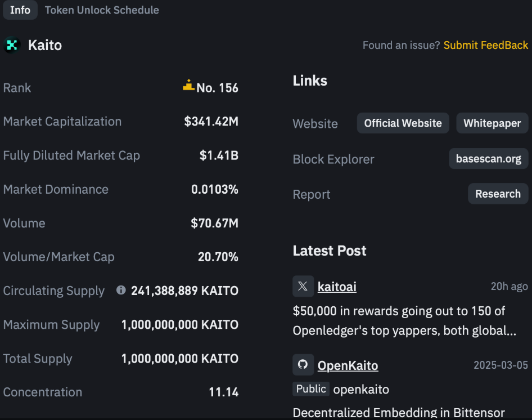532x420 pixels.
Task: Click the GitHub icon beside OpenKaito
Action: 303,365
